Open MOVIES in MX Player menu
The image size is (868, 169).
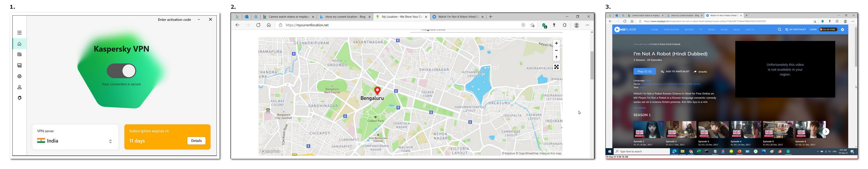click(689, 29)
